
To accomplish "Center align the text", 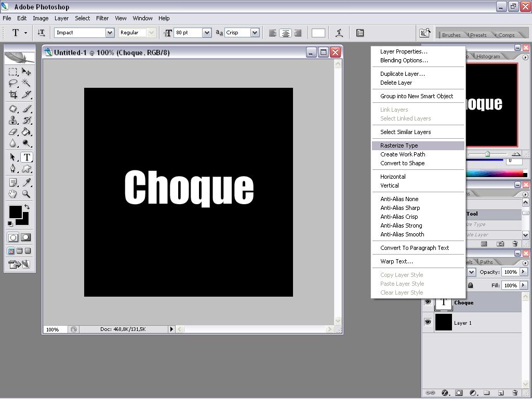I will pyautogui.click(x=285, y=33).
